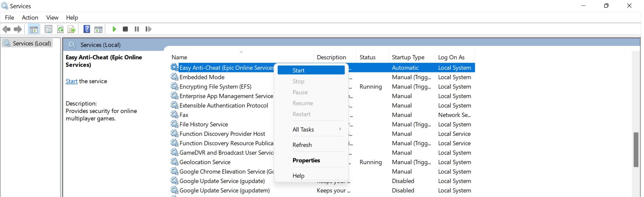Image resolution: width=644 pixels, height=197 pixels.
Task: Select the Embedded Mode service
Action: point(202,77)
